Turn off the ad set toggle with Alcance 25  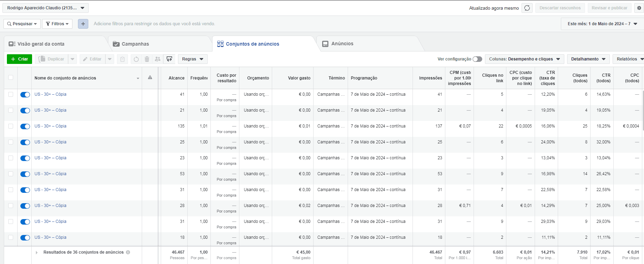pos(25,142)
